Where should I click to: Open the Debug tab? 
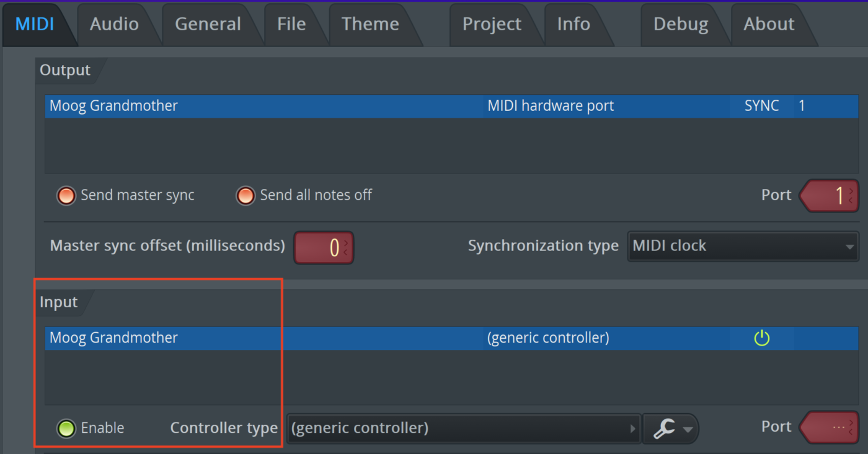[680, 24]
